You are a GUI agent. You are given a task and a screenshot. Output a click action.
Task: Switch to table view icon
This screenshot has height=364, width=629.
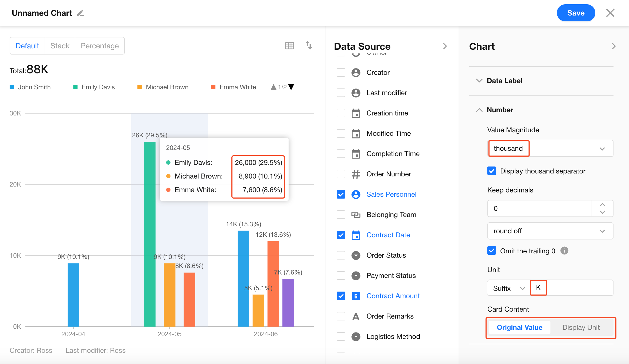click(x=289, y=45)
